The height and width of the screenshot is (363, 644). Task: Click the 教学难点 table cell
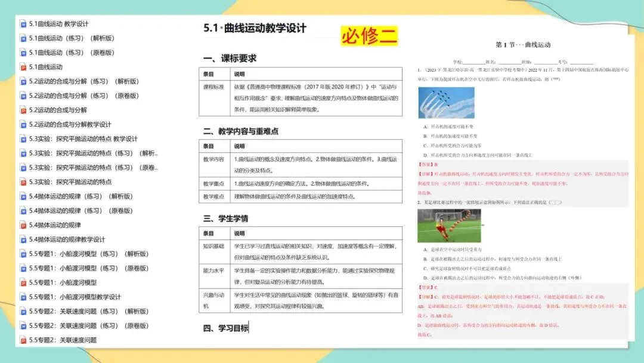[x=215, y=196]
